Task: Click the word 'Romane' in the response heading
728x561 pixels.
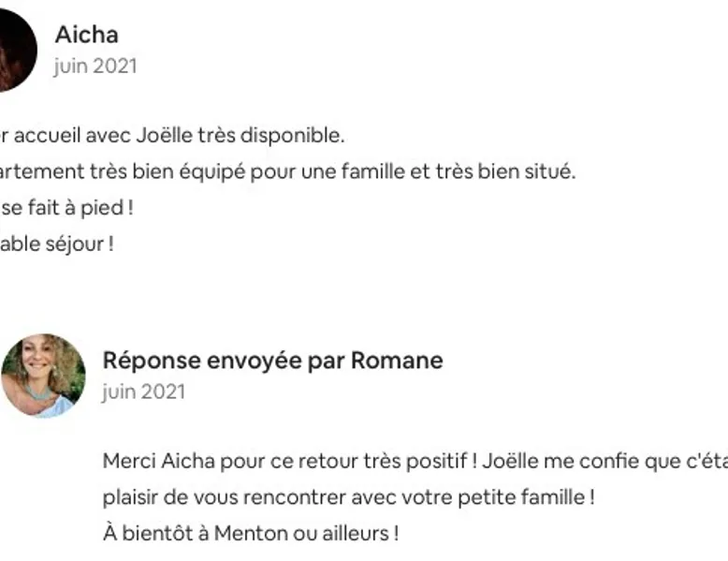Action: 397,361
